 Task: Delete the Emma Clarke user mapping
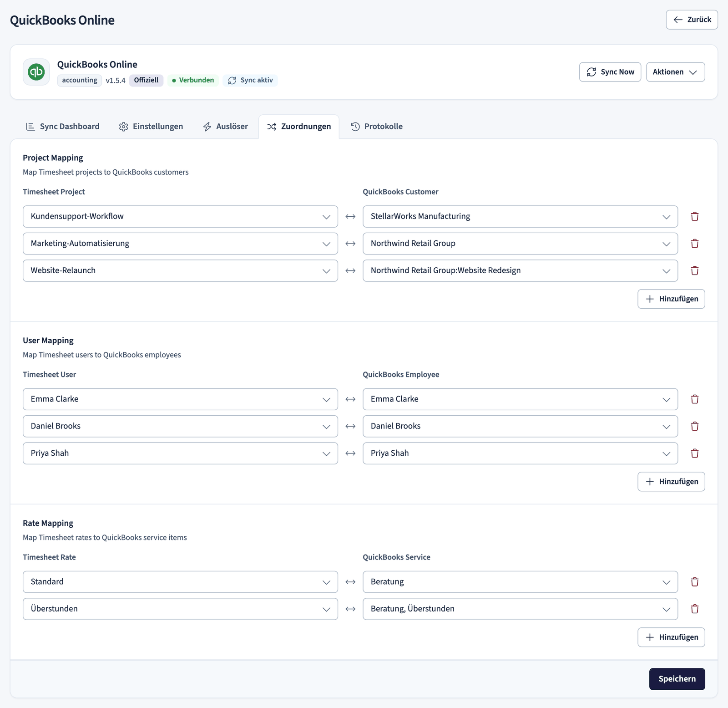pos(694,399)
